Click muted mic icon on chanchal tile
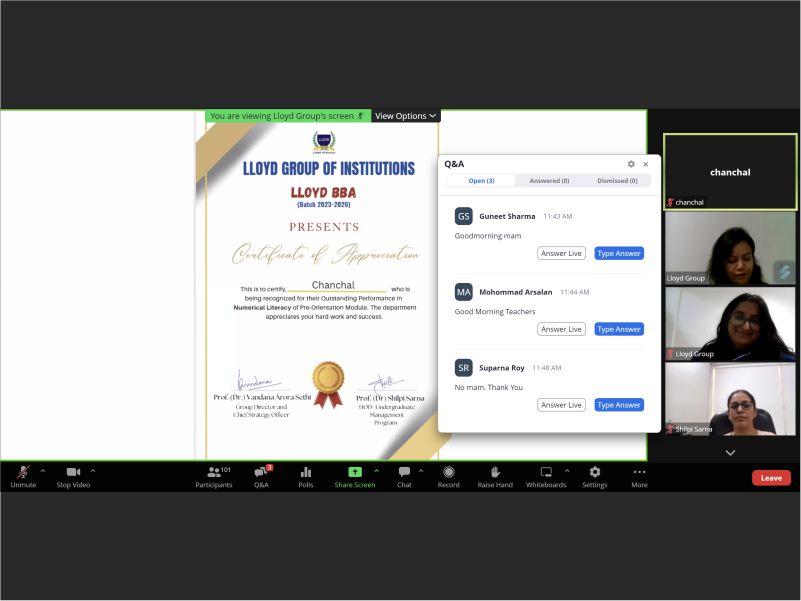The width and height of the screenshot is (801, 601). (x=670, y=202)
